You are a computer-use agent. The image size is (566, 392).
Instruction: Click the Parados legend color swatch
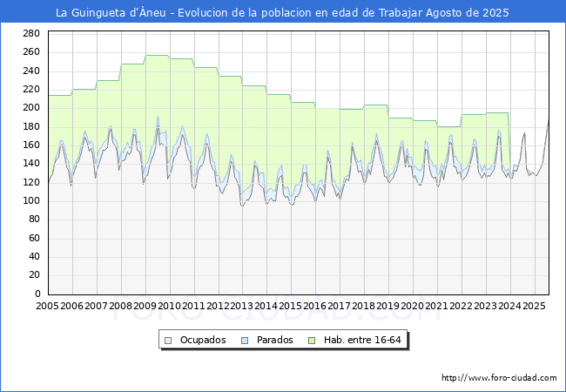pyautogui.click(x=245, y=341)
